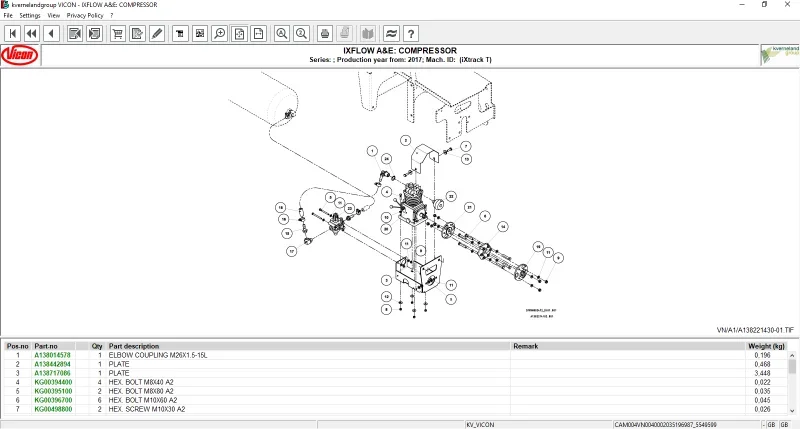
Task: Click the wavy lines toolbar icon
Action: tap(391, 34)
